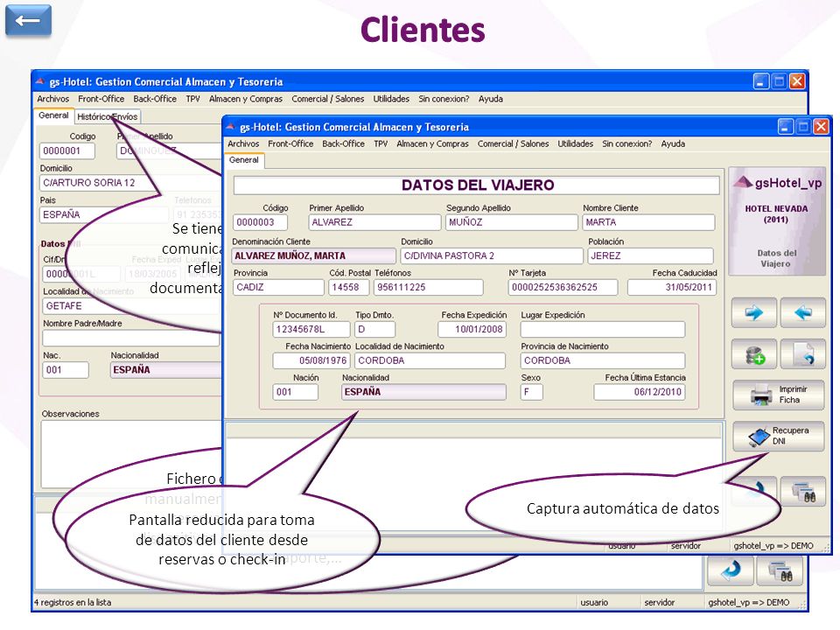Open TPV menu in the front window

click(381, 143)
